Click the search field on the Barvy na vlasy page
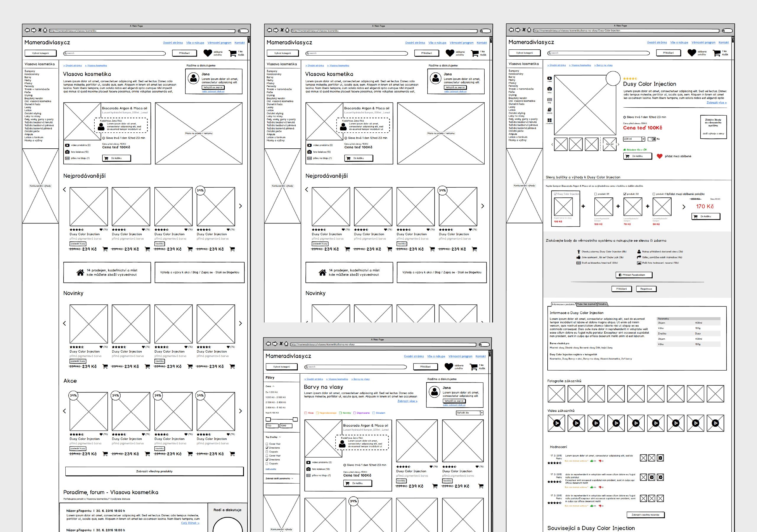This screenshot has width=757, height=532. point(355,367)
